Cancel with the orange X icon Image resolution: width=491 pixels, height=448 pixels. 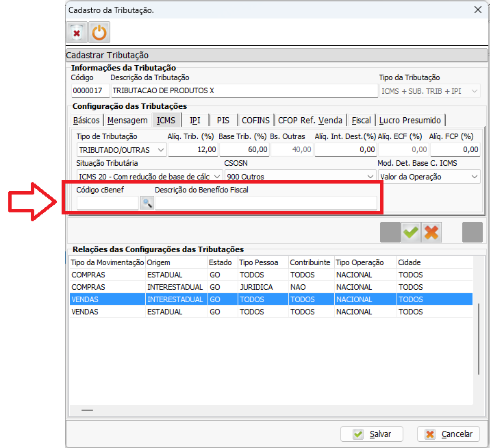(x=431, y=233)
